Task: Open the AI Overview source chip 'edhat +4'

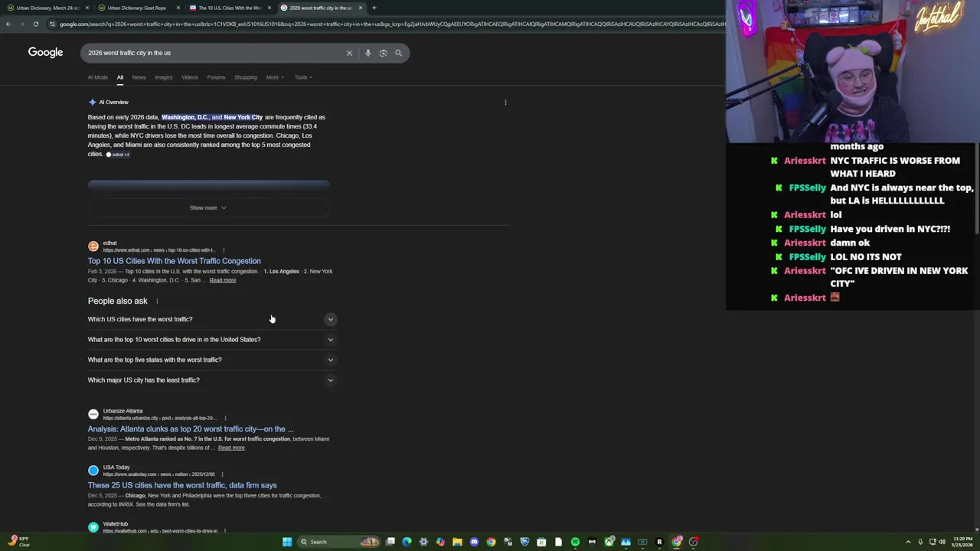Action: tap(118, 155)
